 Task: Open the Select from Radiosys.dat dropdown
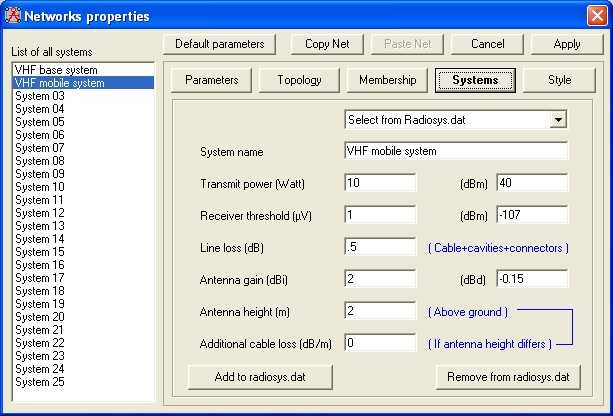tap(558, 119)
